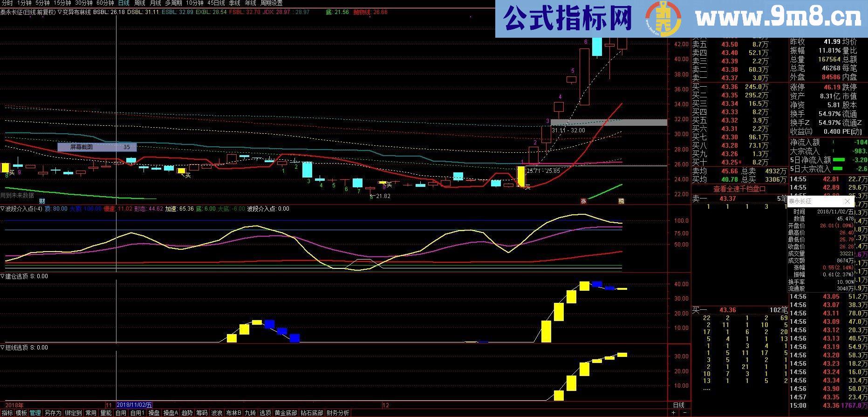The image size is (868, 417).
Task: Click the 查看全速千档盘口 link
Action: [739, 189]
